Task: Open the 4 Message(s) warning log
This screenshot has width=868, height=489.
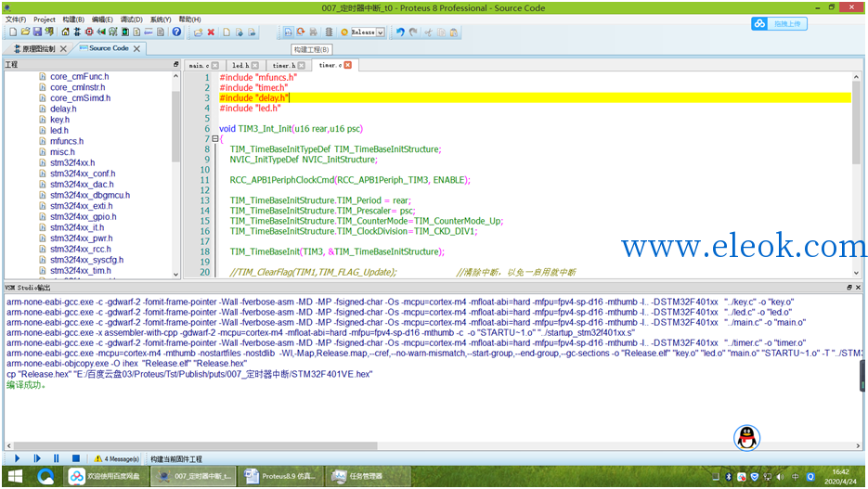Action: tap(117, 458)
